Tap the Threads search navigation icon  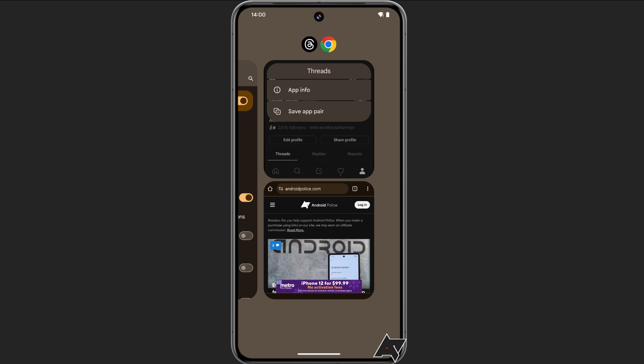297,170
